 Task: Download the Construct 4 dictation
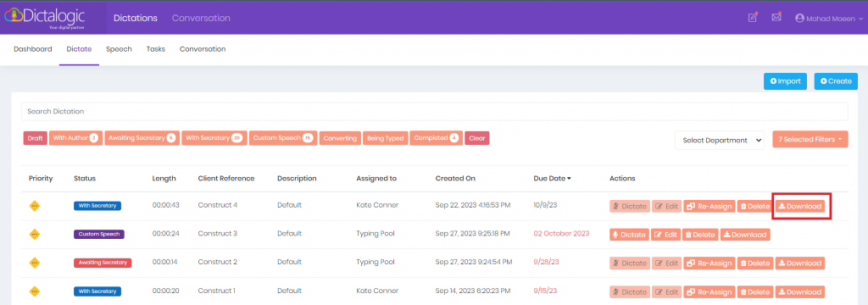(800, 207)
